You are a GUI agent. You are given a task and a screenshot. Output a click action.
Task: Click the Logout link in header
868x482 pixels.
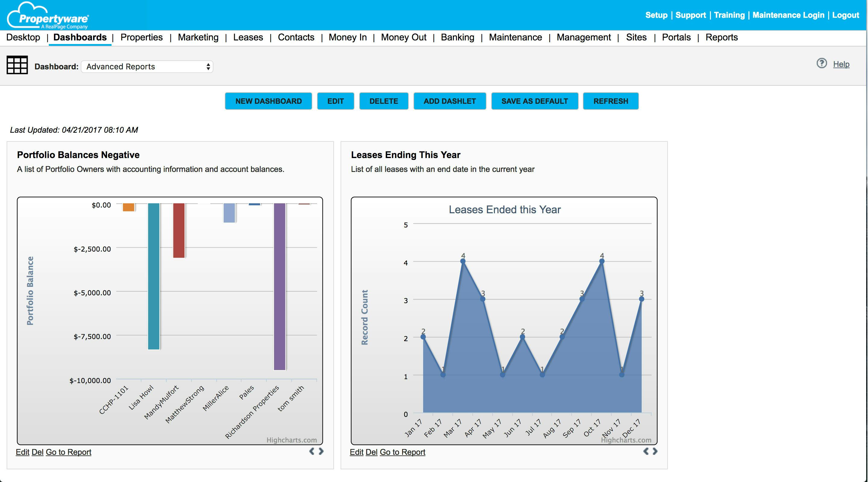click(x=845, y=15)
